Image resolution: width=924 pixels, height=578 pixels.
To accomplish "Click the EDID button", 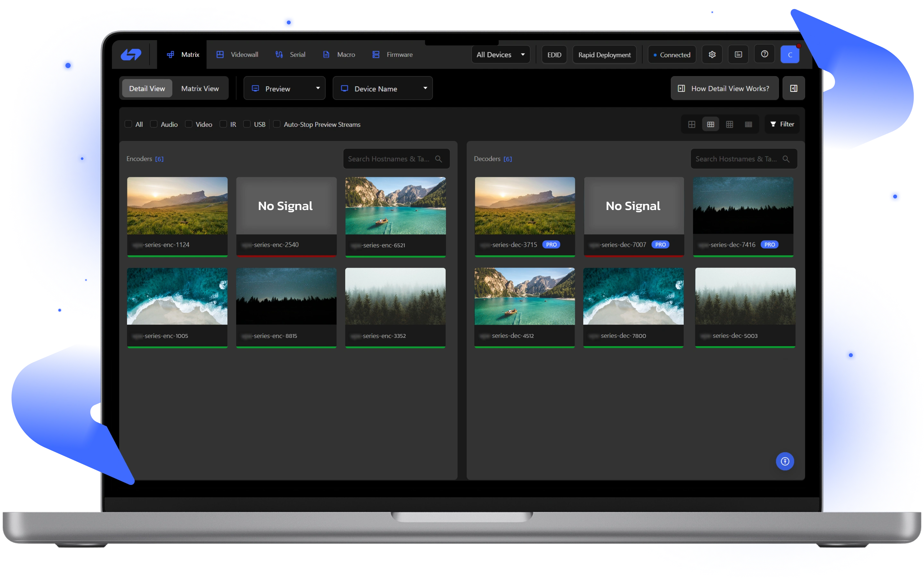I will tap(554, 55).
